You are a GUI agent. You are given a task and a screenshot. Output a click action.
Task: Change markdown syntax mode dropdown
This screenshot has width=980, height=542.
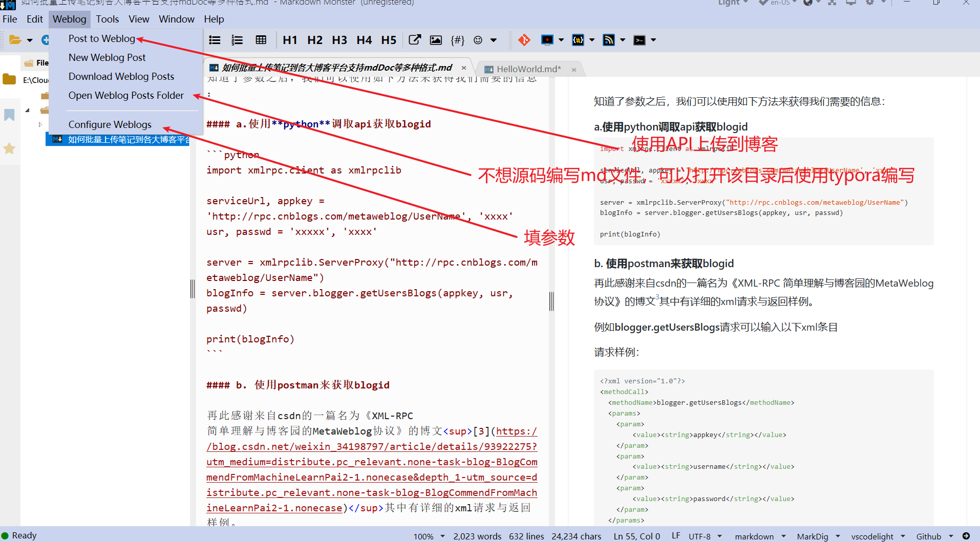pyautogui.click(x=760, y=536)
